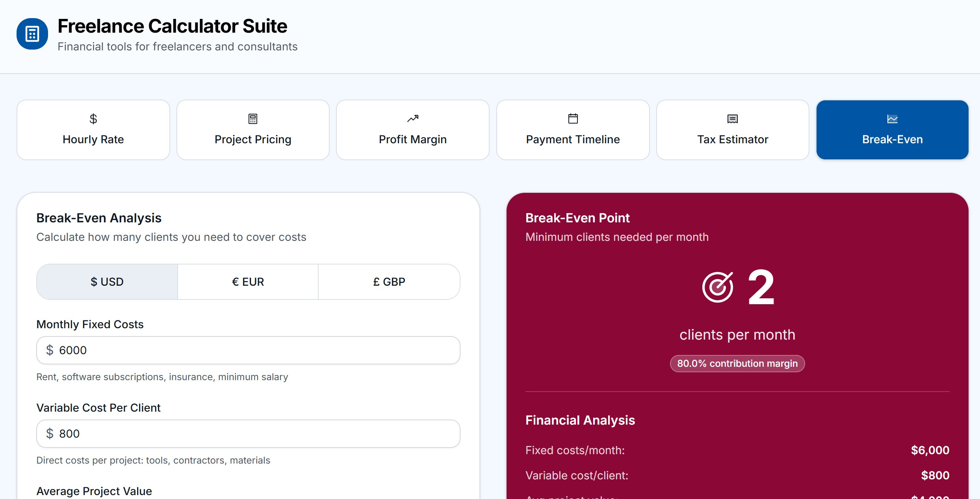Click the Freelance Calculator Suite title
This screenshot has width=980, height=499.
172,26
